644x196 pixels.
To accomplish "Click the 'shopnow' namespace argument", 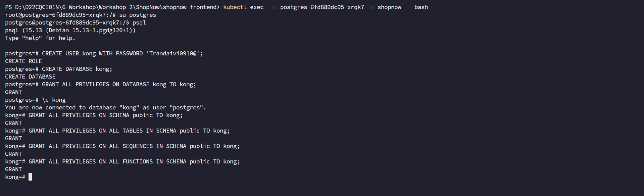I will point(389,7).
